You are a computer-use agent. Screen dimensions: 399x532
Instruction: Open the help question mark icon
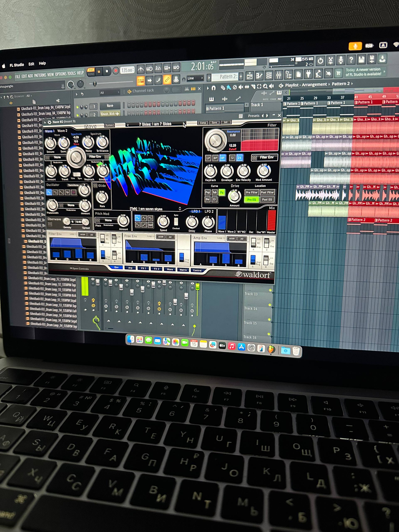(x=351, y=60)
